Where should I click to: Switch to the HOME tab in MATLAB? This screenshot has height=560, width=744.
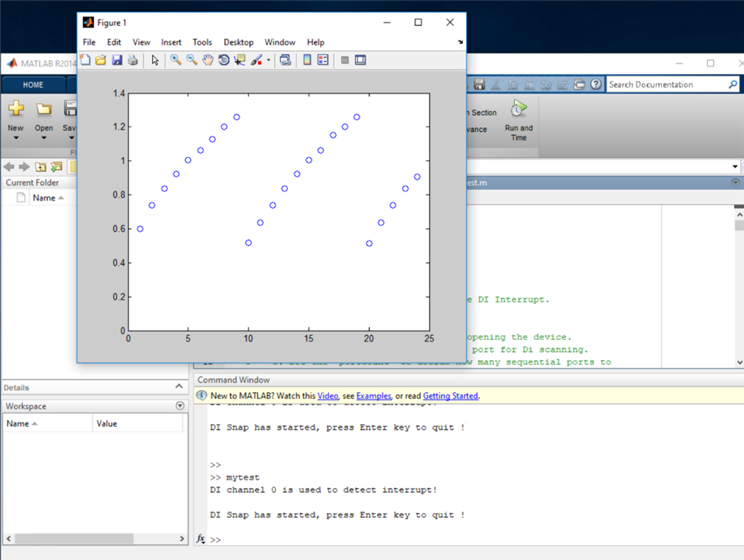(x=34, y=85)
